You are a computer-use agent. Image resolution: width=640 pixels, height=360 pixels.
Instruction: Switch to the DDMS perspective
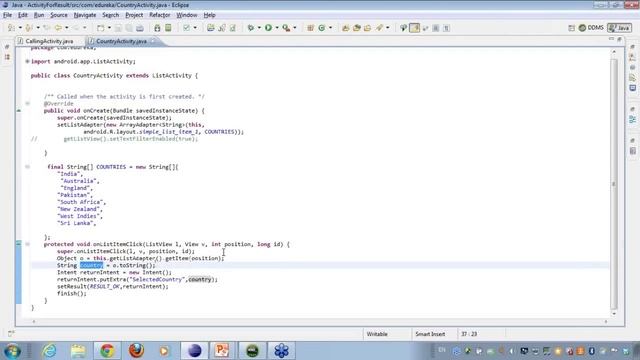(591, 28)
